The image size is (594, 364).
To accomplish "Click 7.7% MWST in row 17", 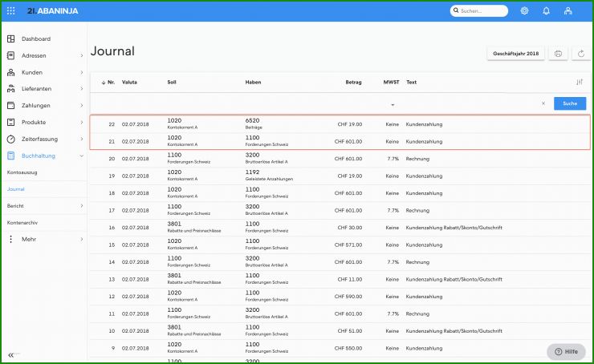I will (x=393, y=210).
